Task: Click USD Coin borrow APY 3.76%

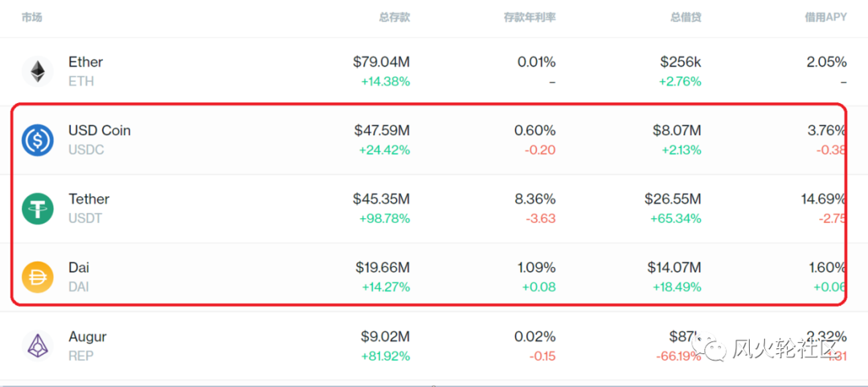Action: (827, 130)
